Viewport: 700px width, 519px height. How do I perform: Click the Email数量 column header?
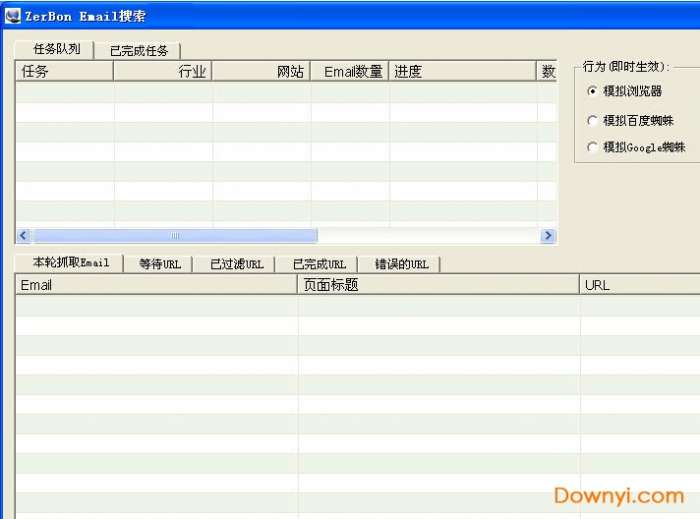click(350, 71)
